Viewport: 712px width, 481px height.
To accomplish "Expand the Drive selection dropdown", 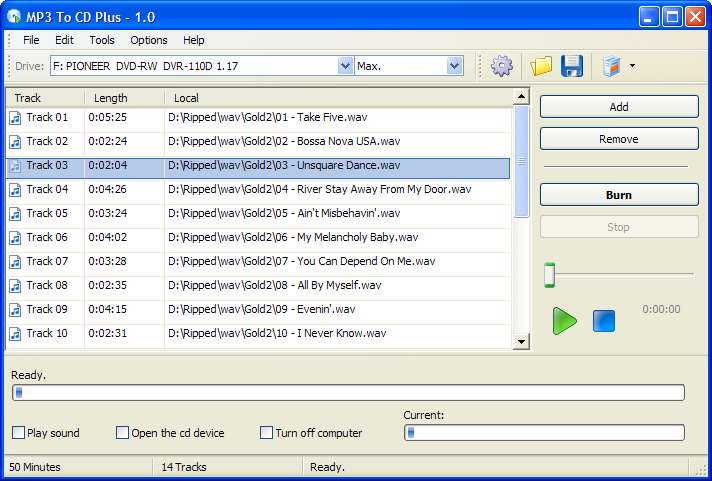I will (345, 66).
